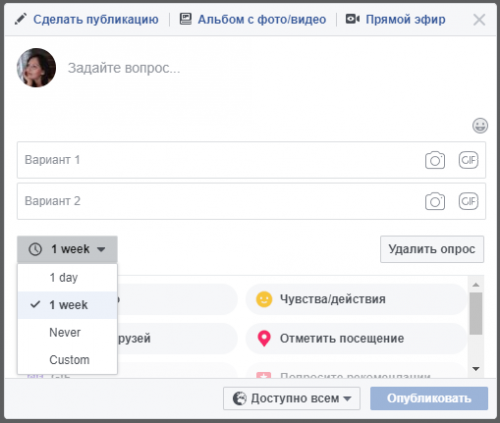The image size is (500, 423).
Task: Click the clock icon in the duration dropdown
Action: coord(35,249)
